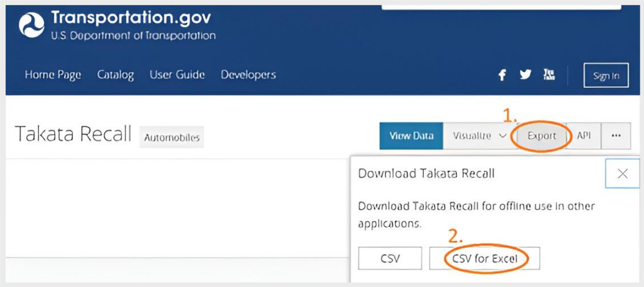Open the API button
This screenshot has height=287, width=644.
point(584,136)
